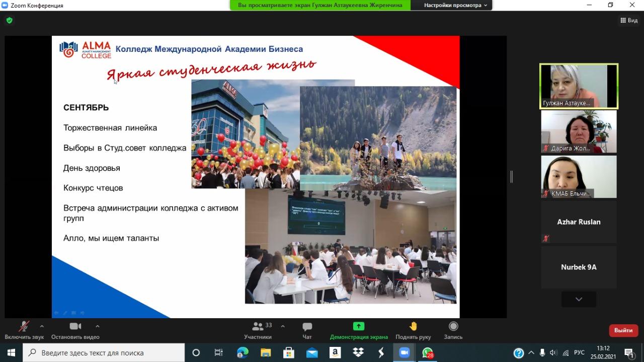The width and height of the screenshot is (644, 362).
Task: Click the green Share Screen icon
Action: coord(358,326)
